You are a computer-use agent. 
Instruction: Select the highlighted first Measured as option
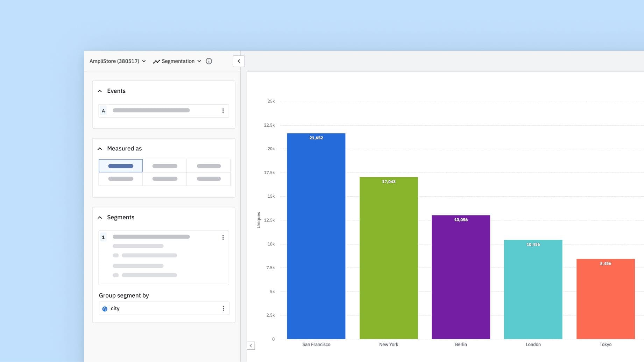pyautogui.click(x=121, y=166)
